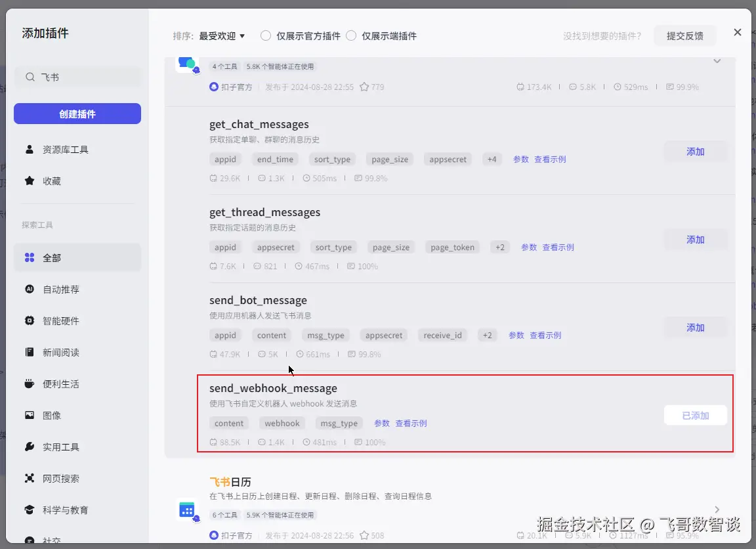Open 资源库工具 person icon
Screen dimensions: 756x549
pyautogui.click(x=30, y=150)
